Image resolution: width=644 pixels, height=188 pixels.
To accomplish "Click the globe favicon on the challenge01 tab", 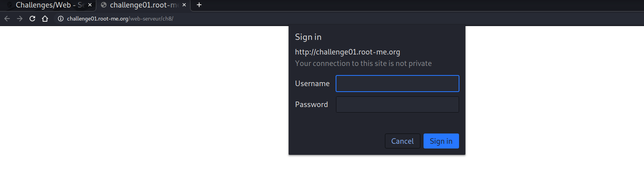I will (x=104, y=5).
